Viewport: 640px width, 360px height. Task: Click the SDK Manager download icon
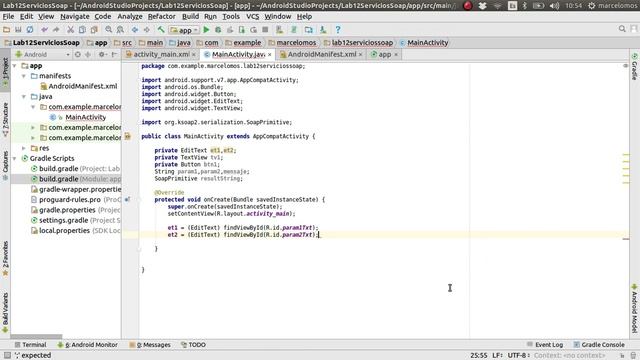click(323, 29)
